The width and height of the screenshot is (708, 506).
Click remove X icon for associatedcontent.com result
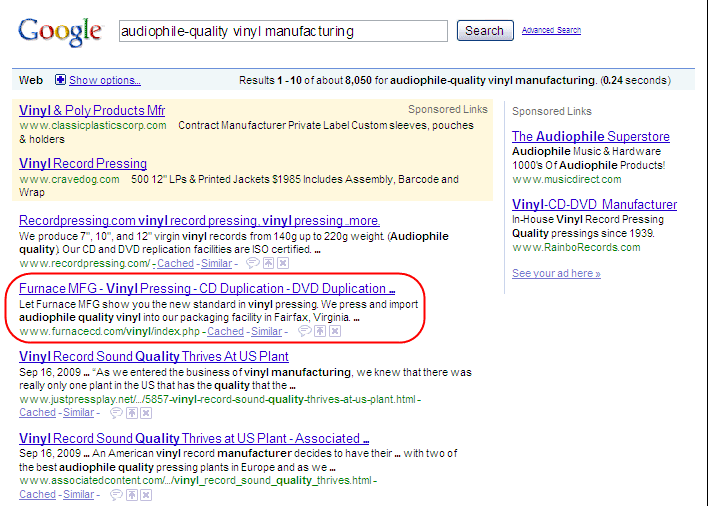coord(146,495)
